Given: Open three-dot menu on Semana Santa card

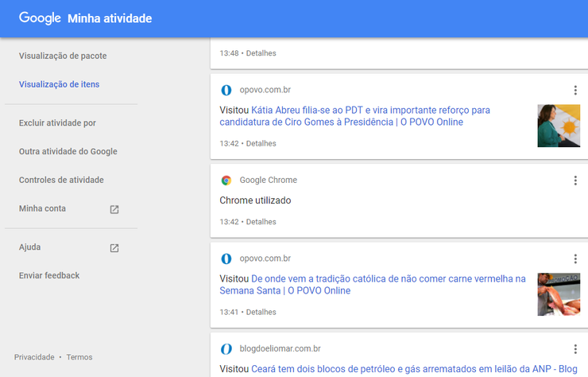Looking at the screenshot, I should [x=575, y=259].
